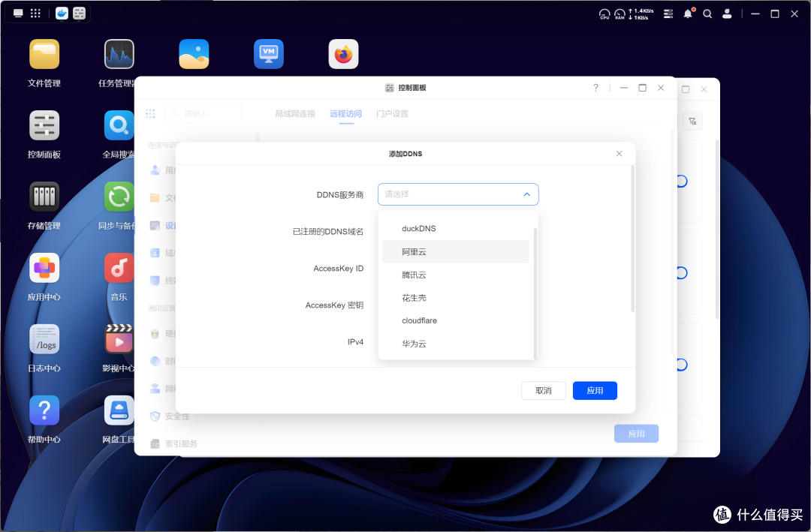Viewport: 811px width, 532px height.
Task: Open the VM virtual machine desktop icon
Action: click(x=268, y=54)
